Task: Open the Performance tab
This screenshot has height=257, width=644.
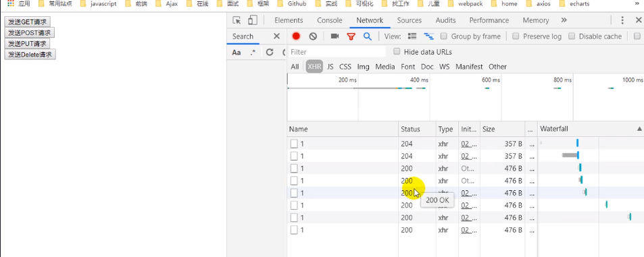Action: pos(489,20)
